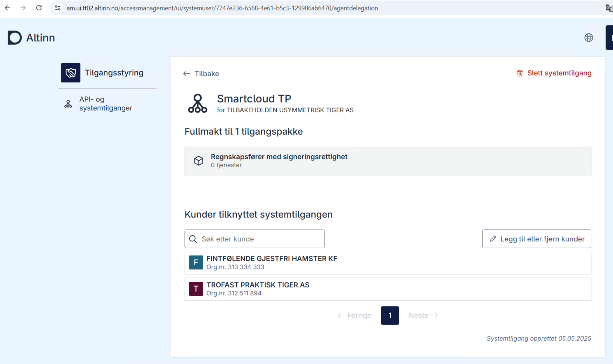The width and height of the screenshot is (613, 364).
Task: Click 'Kunder tilknyttet systemtilgangen' heading
Action: click(x=258, y=214)
